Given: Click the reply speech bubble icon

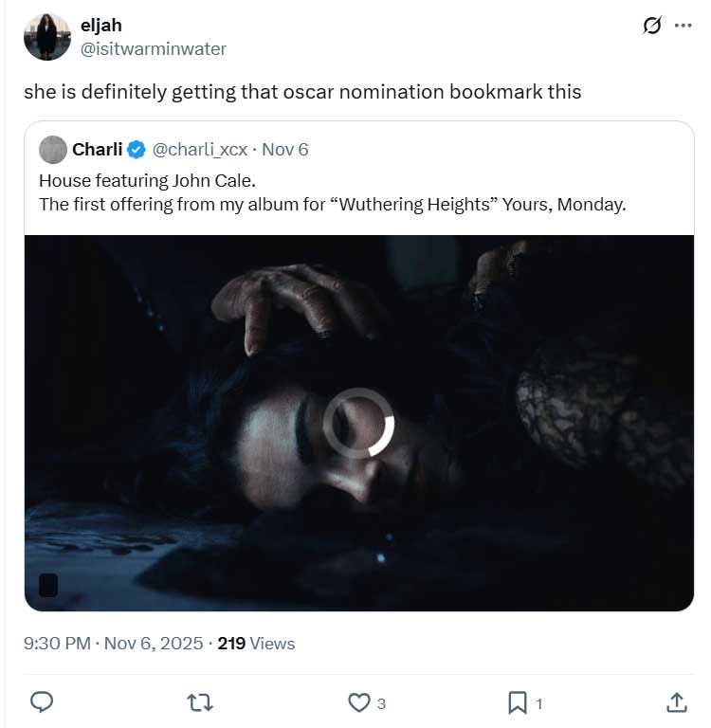Looking at the screenshot, I should [x=42, y=701].
